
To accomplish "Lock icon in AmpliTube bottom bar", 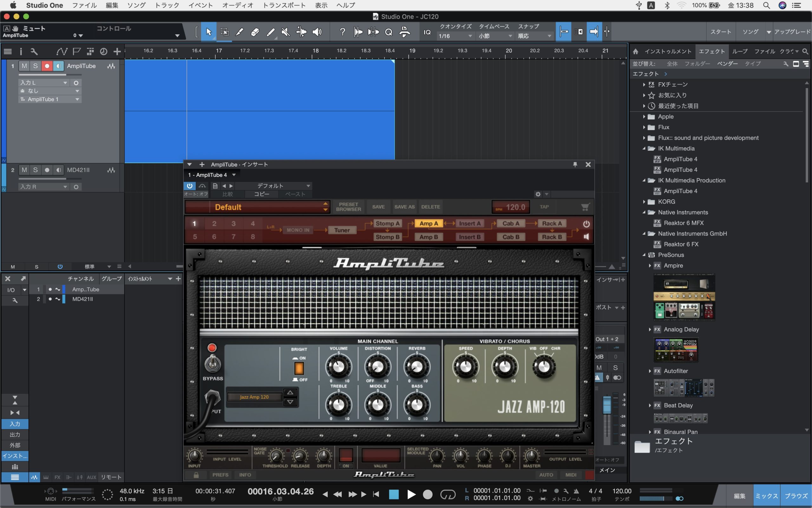I will click(x=196, y=475).
